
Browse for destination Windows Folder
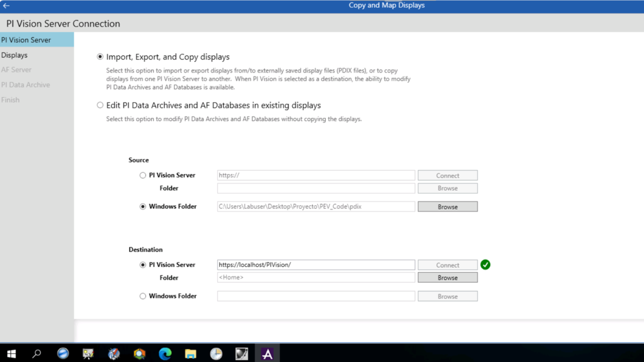click(448, 296)
